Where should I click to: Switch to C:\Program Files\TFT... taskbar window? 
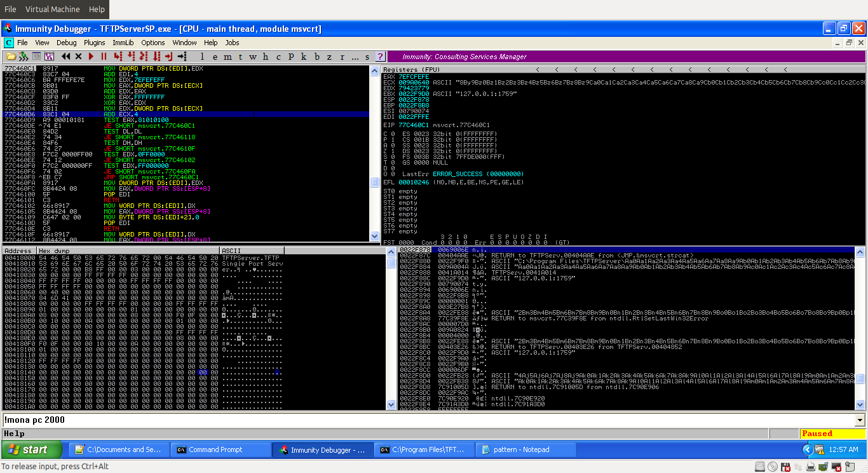click(424, 449)
